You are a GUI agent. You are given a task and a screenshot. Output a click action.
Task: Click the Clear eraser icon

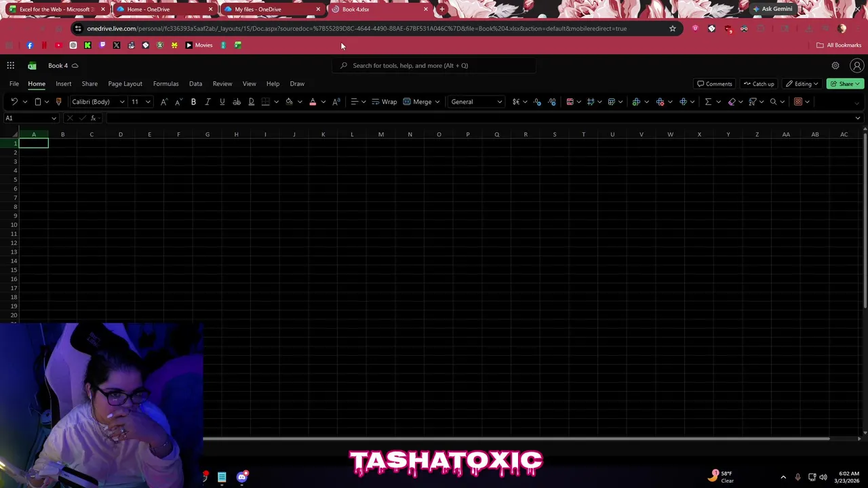(732, 102)
